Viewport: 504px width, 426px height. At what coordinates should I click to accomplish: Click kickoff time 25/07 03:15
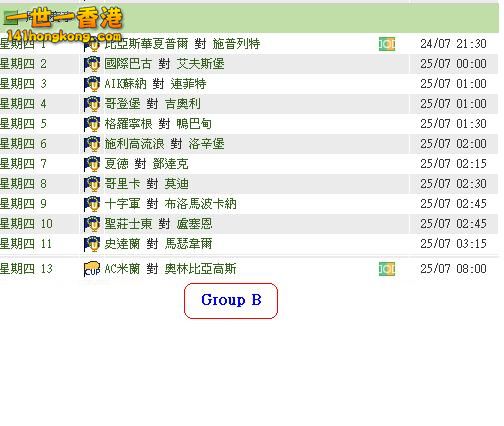pos(453,244)
